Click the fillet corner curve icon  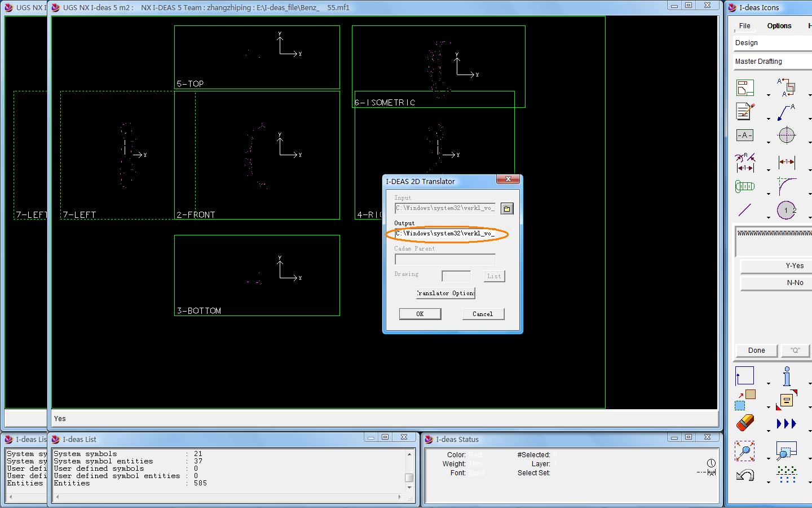point(787,186)
